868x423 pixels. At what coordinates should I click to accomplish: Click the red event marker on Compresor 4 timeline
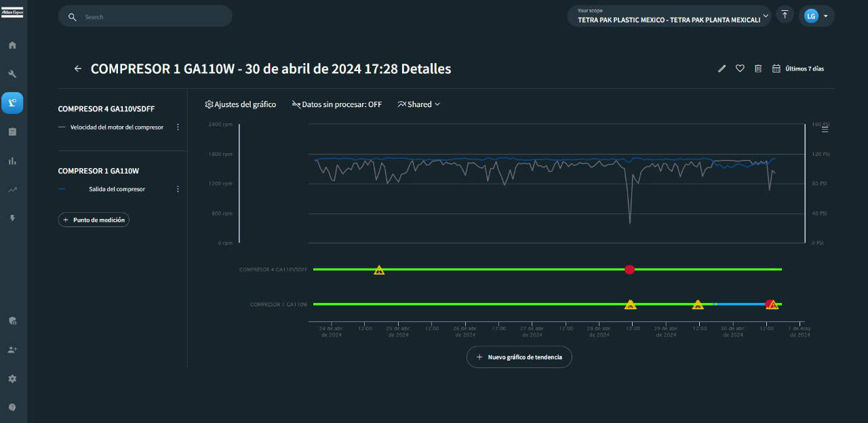coord(629,270)
